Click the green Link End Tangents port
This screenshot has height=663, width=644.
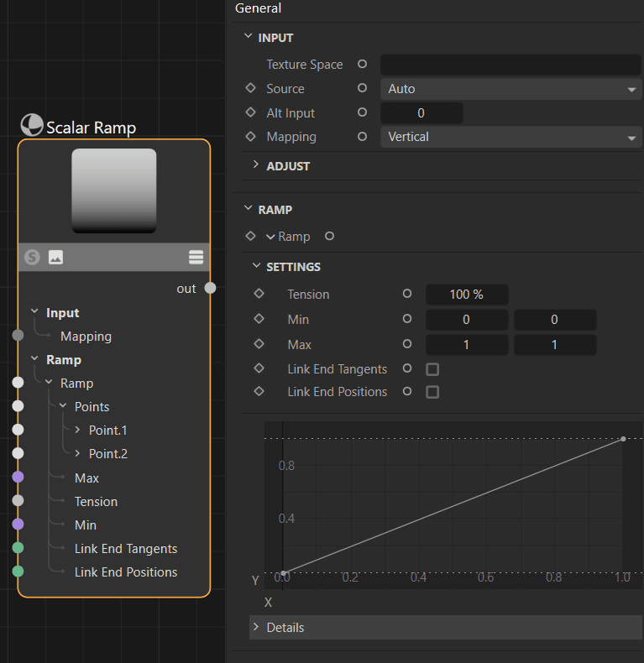(x=18, y=548)
